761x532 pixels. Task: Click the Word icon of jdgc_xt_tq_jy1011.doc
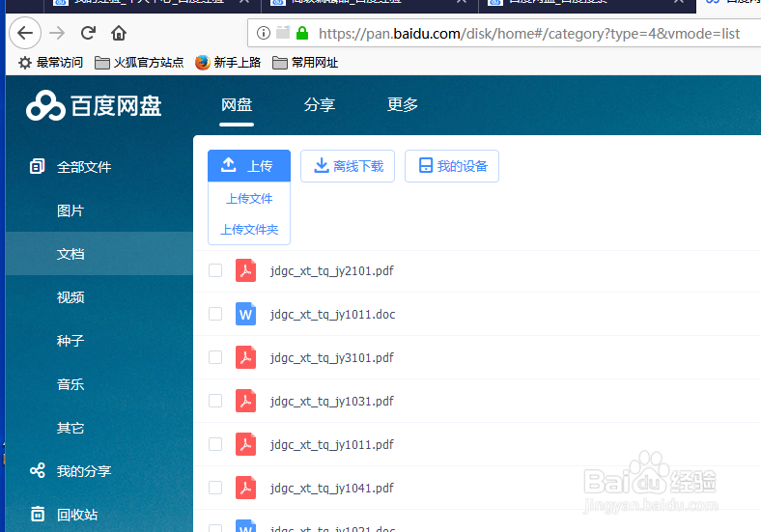[245, 314]
